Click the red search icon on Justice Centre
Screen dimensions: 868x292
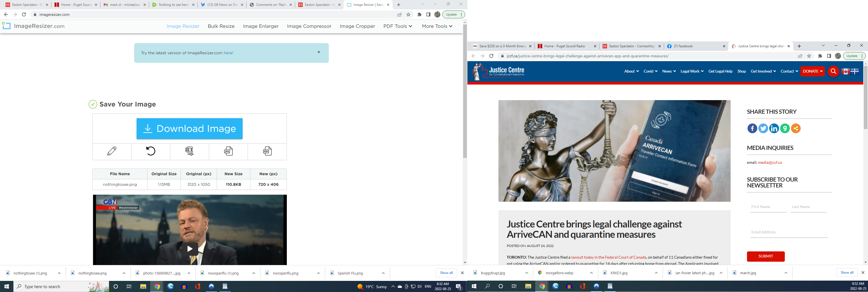tap(833, 71)
